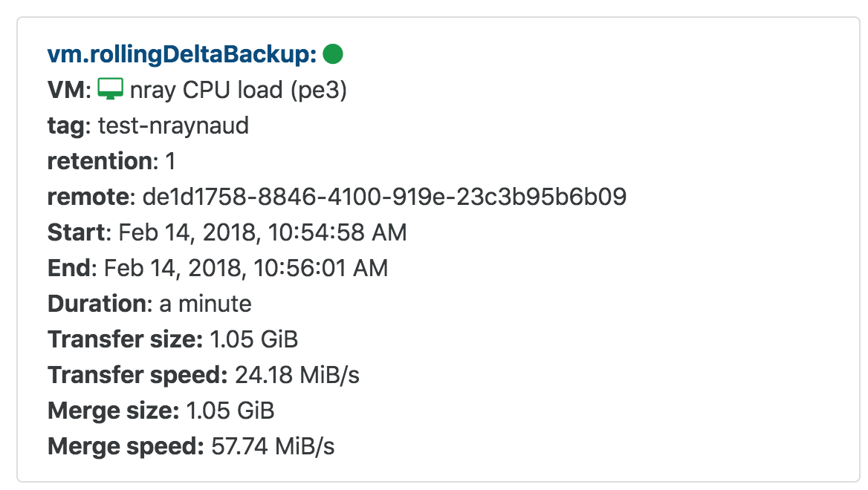
Task: Click the retention value 1
Action: coord(170,161)
